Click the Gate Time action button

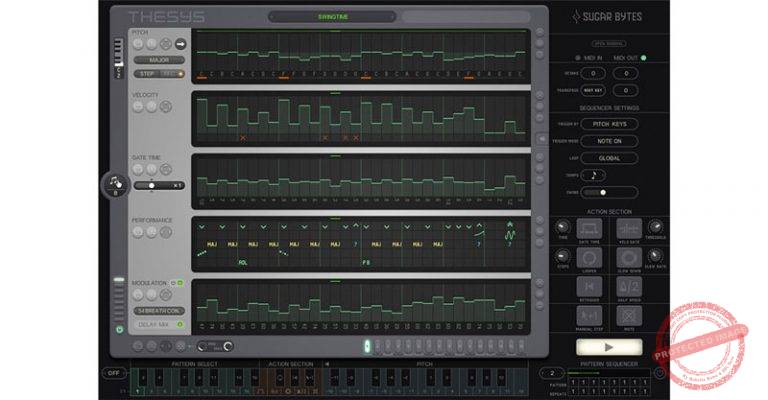[589, 229]
